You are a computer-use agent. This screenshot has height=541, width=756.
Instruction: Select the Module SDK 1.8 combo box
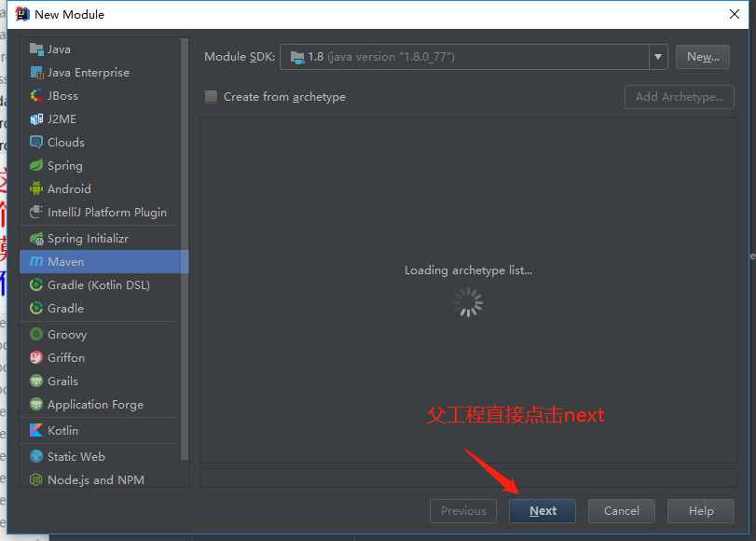click(x=474, y=57)
